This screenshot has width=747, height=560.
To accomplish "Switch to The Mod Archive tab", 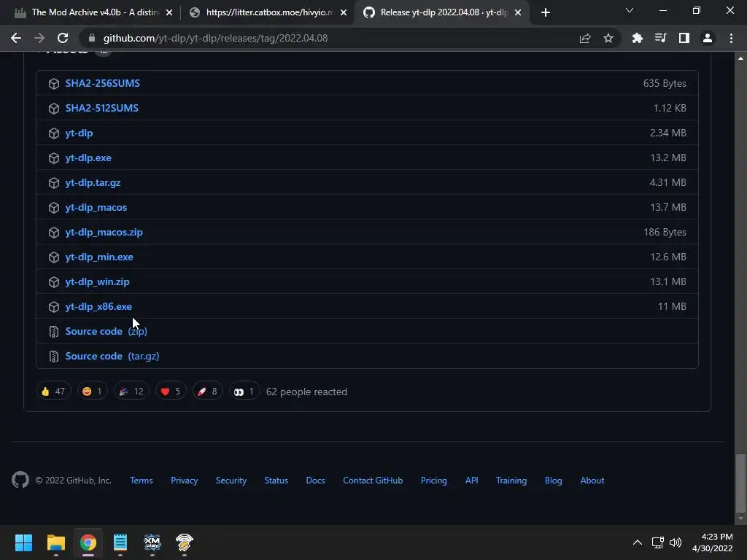I will click(94, 12).
